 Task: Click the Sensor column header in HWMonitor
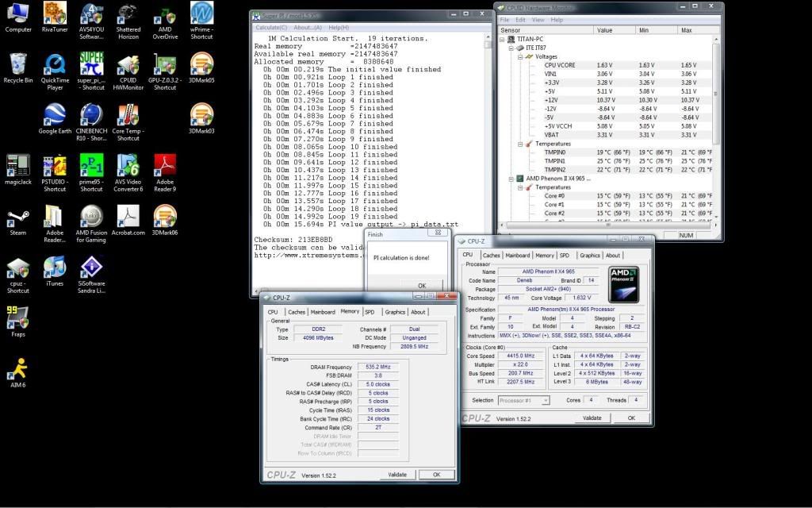pos(546,30)
